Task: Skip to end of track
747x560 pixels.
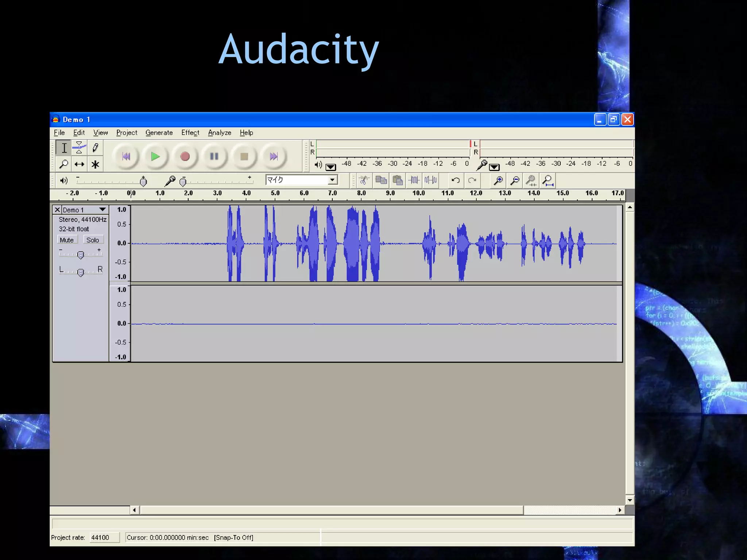Action: tap(274, 156)
